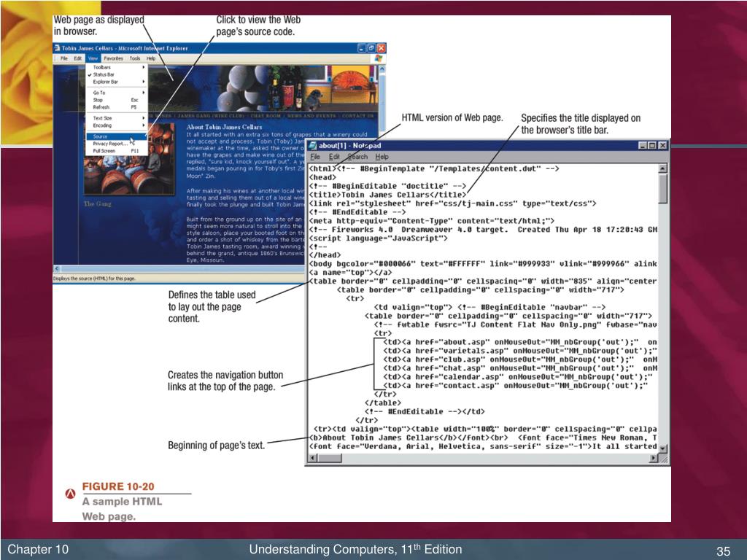This screenshot has height=560, width=747.
Task: Follow the CHAT ROOM navigation link
Action: (266, 116)
